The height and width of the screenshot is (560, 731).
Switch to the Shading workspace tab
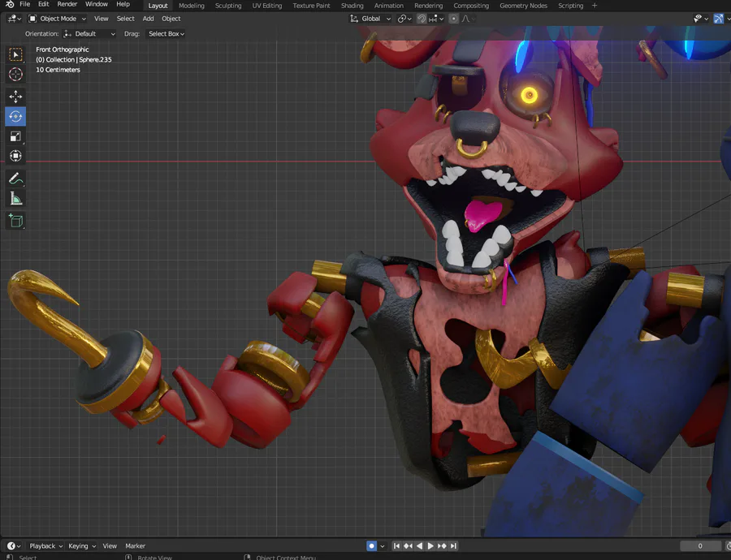[352, 6]
